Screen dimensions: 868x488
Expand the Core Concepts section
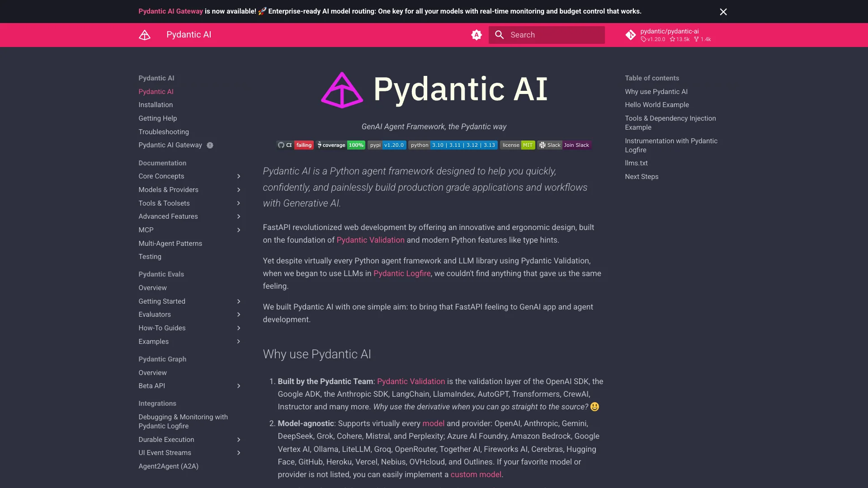click(x=239, y=176)
